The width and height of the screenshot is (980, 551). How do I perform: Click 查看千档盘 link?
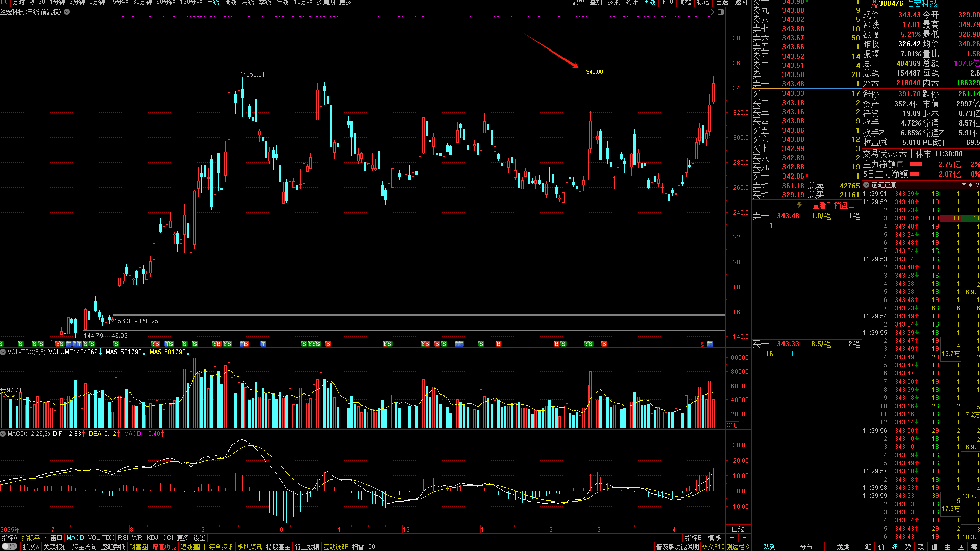(833, 205)
